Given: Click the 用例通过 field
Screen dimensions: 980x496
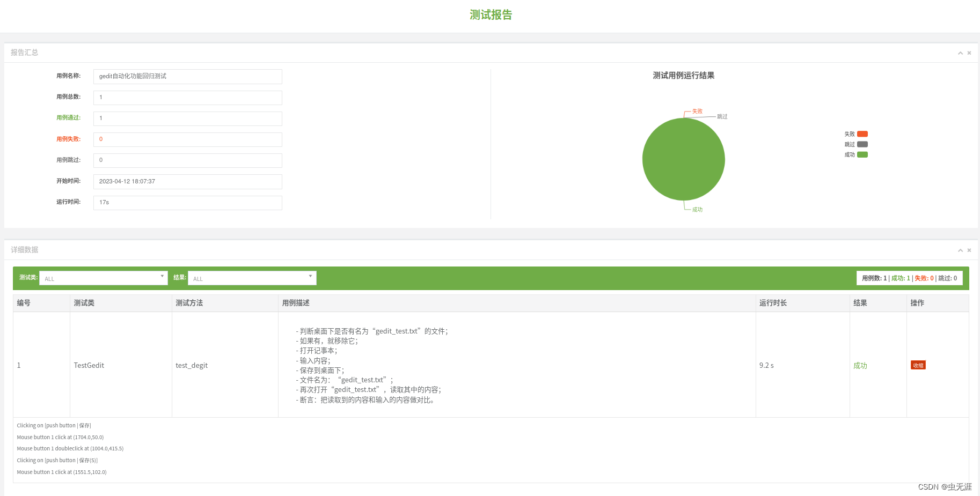Looking at the screenshot, I should click(188, 119).
